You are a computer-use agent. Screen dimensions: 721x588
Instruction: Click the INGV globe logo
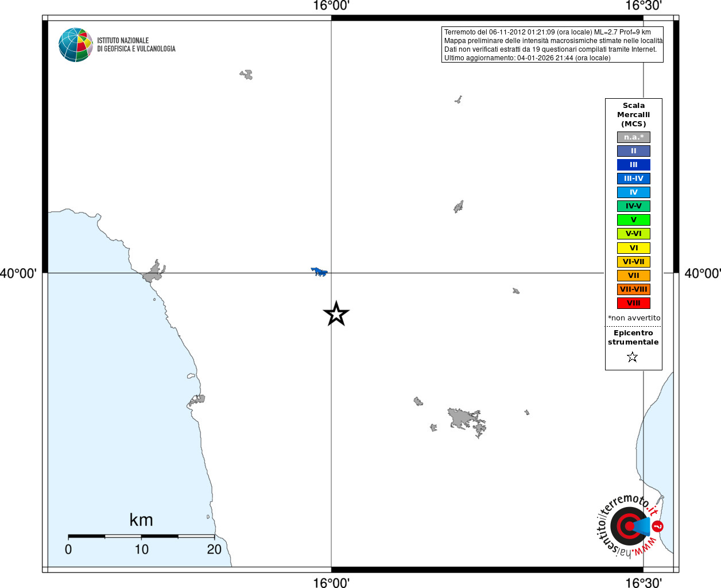(x=76, y=45)
